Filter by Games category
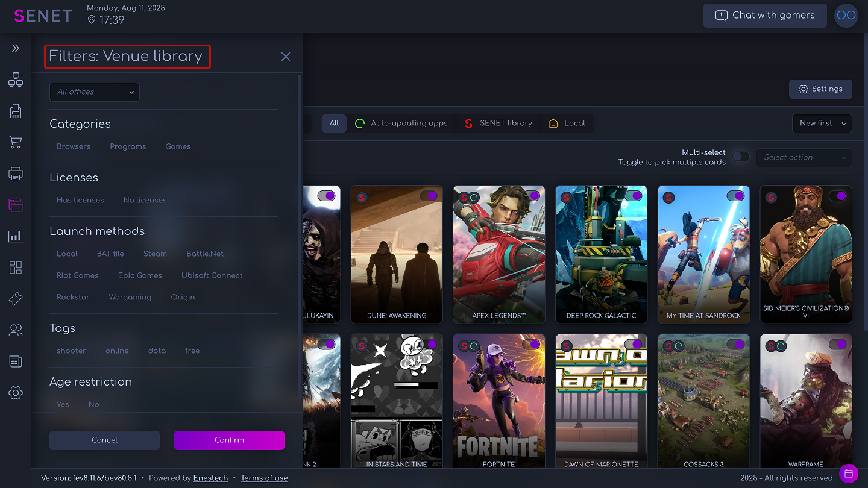This screenshot has height=488, width=868. [x=178, y=146]
